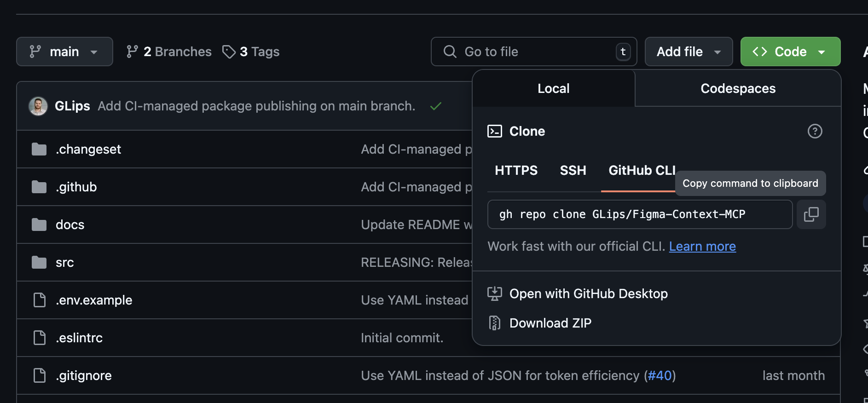Click GLips user avatar

click(x=38, y=106)
